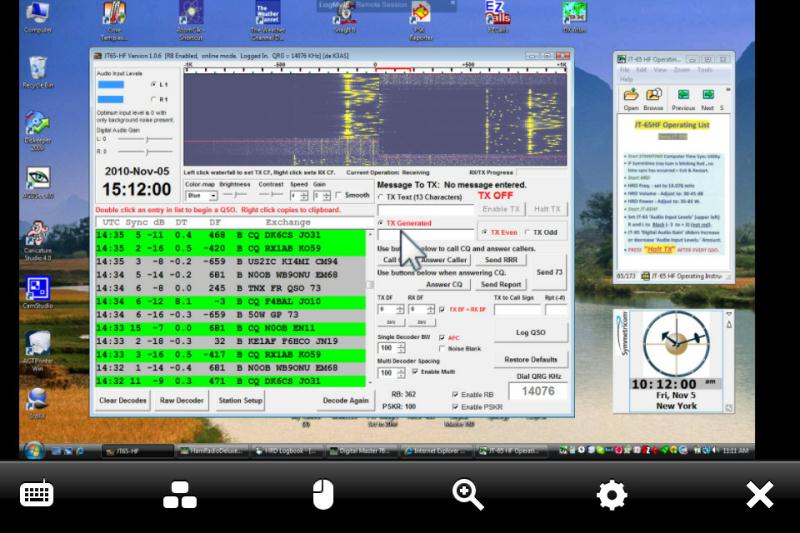Toggle the Smooth waterfall checkbox

[338, 195]
